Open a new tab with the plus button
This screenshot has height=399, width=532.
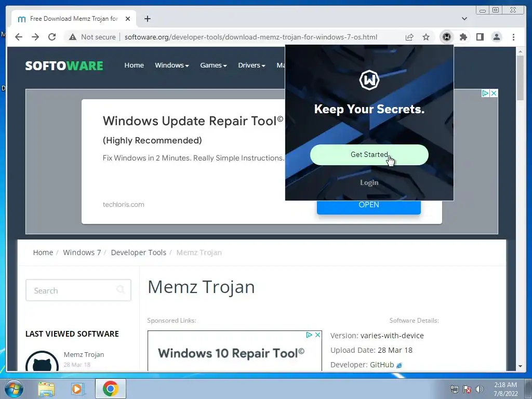click(x=147, y=19)
